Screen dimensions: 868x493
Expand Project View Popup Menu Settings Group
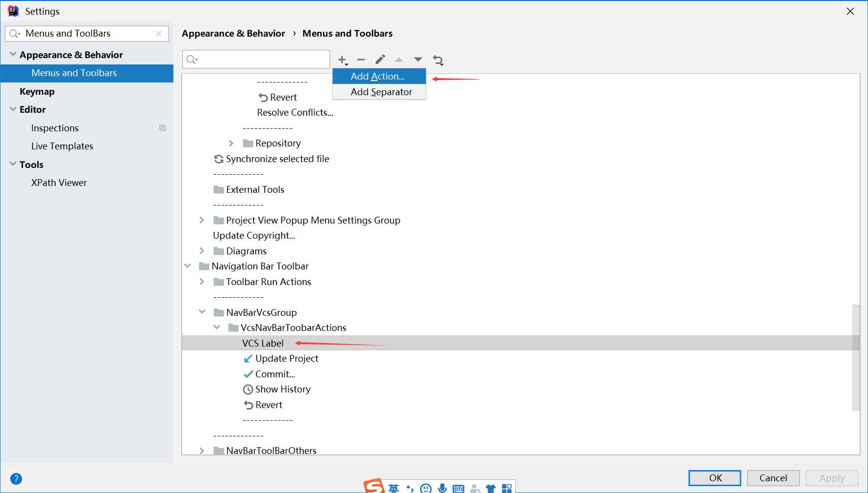[x=202, y=220]
